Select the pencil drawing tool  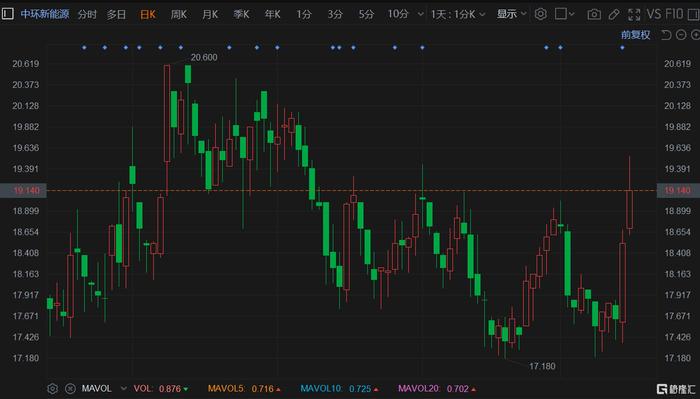614,15
